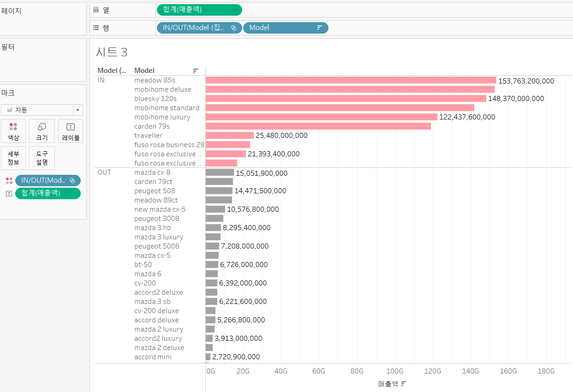Click the 필터 filters shelf header
573x392 pixels.
tap(8, 47)
